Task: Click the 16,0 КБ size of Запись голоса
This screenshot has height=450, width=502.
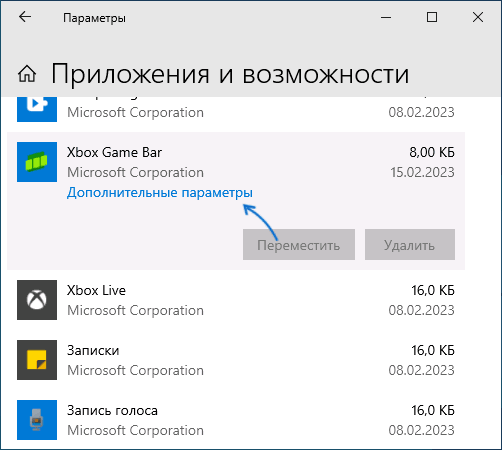Action: (433, 410)
